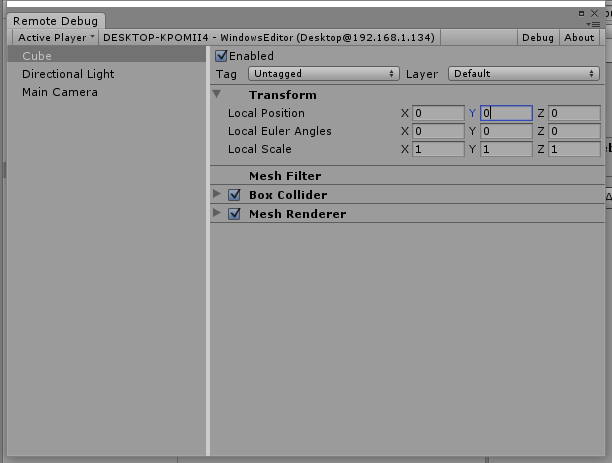Open the About toolbar button
The height and width of the screenshot is (463, 612).
click(579, 37)
